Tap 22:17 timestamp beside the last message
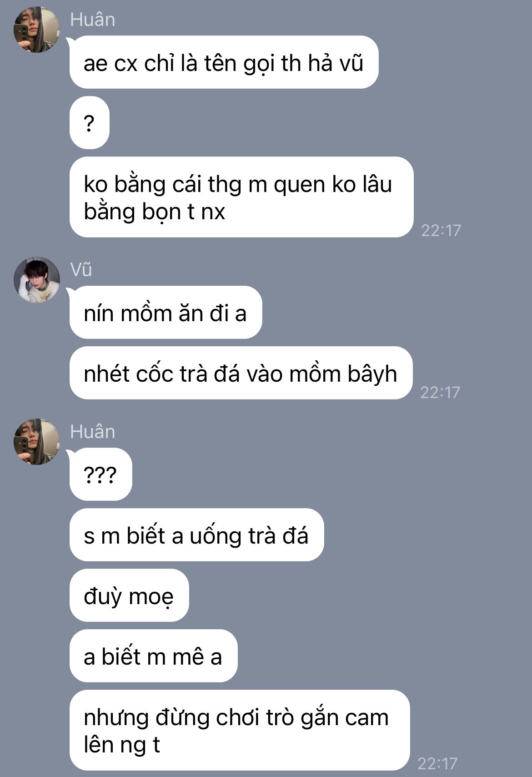This screenshot has width=532, height=777. (437, 763)
